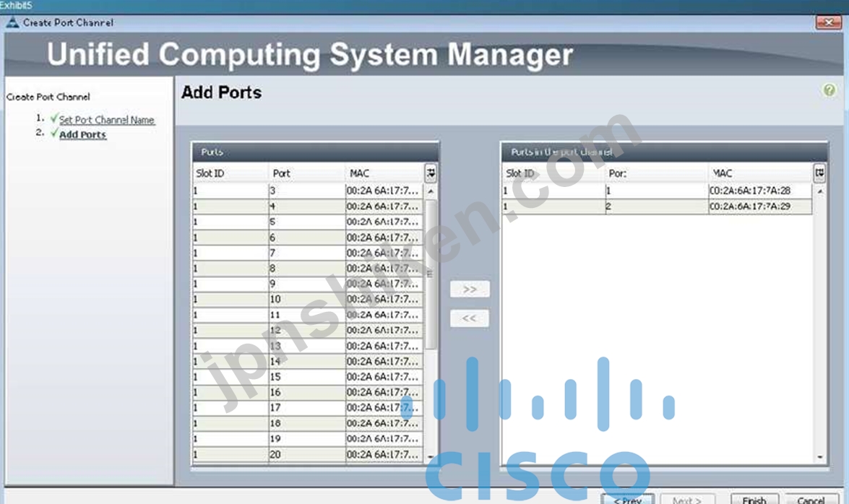The image size is (849, 504).
Task: Select port 12 row in Ports list
Action: coord(308,330)
